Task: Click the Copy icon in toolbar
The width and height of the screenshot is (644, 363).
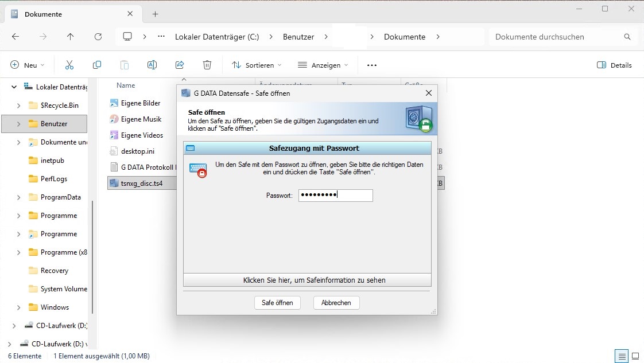Action: (x=97, y=65)
